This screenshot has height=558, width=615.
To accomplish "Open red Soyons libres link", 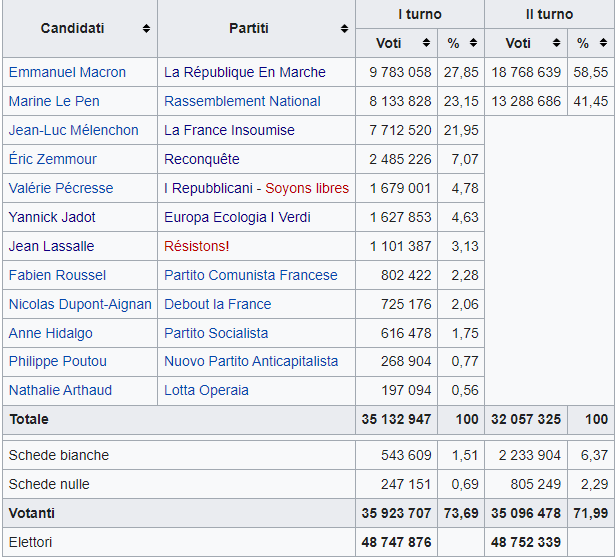I will [x=307, y=188].
